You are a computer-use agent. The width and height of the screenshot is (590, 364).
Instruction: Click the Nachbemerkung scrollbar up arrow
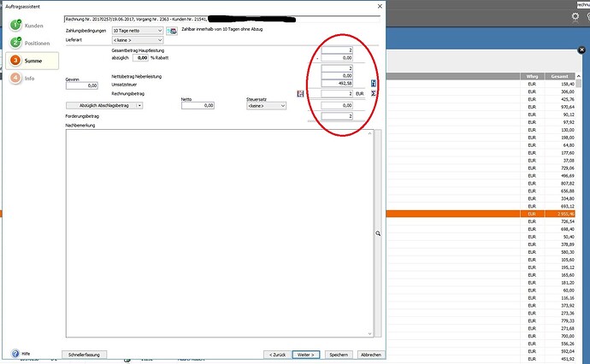pos(369,133)
